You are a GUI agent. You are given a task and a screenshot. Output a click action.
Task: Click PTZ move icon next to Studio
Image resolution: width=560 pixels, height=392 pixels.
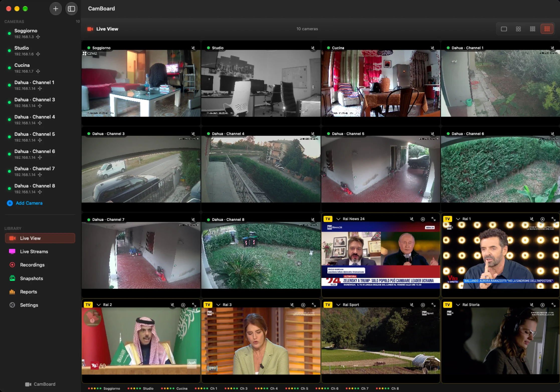click(x=38, y=54)
